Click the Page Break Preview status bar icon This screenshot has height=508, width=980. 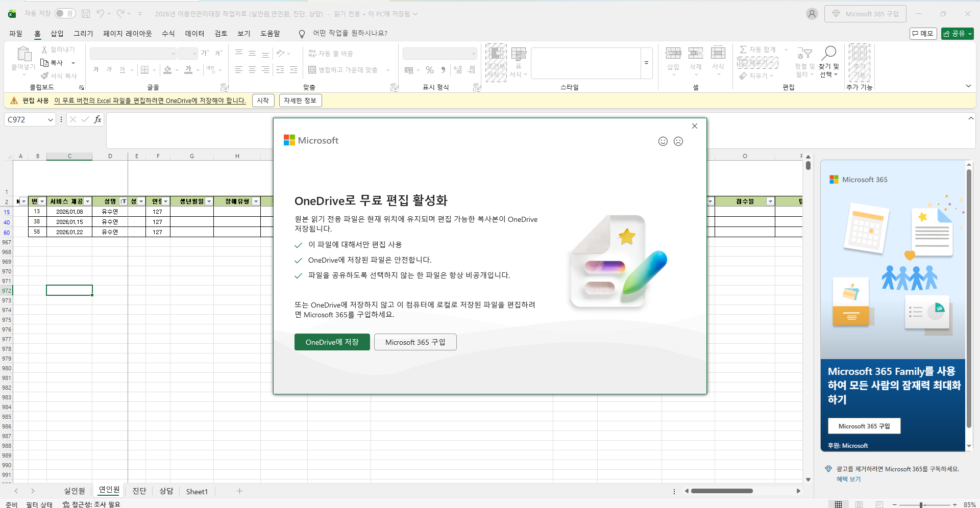[x=879, y=504]
